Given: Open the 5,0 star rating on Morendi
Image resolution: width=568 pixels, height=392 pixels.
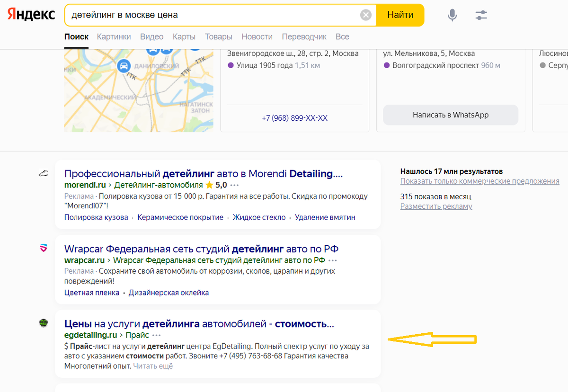Looking at the screenshot, I should (x=216, y=185).
